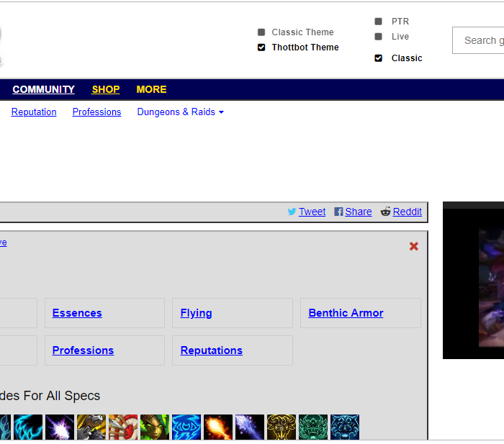Click the green bear face spec icon
Image resolution: width=504 pixels, height=444 pixels.
[x=312, y=427]
